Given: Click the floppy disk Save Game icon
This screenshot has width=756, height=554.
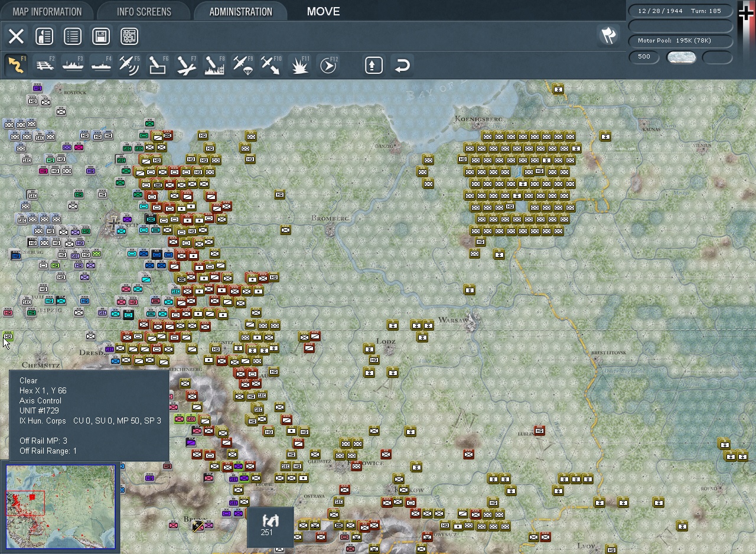Looking at the screenshot, I should [101, 37].
